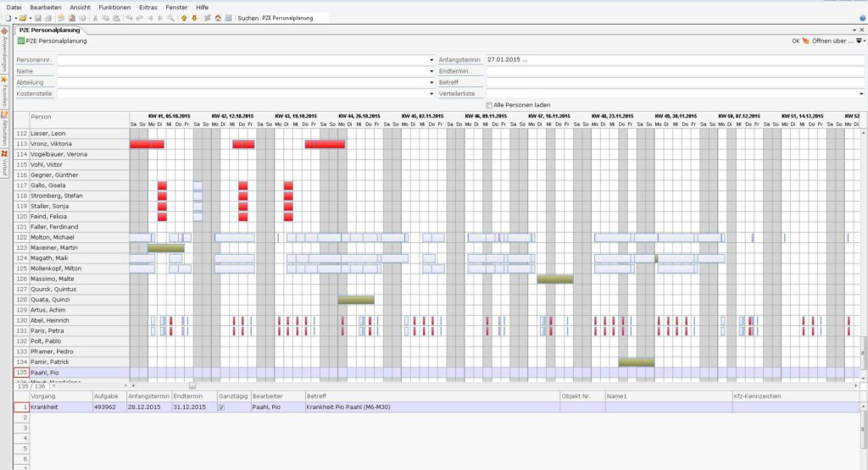Toggle the Ganztägig checkbox in row 1
This screenshot has height=470, width=868.
click(x=222, y=407)
